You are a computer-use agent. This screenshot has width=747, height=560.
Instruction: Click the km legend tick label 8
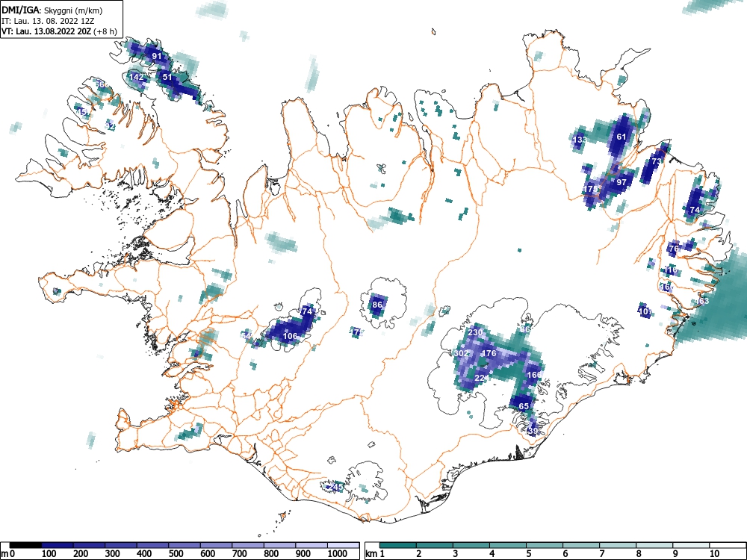639,554
